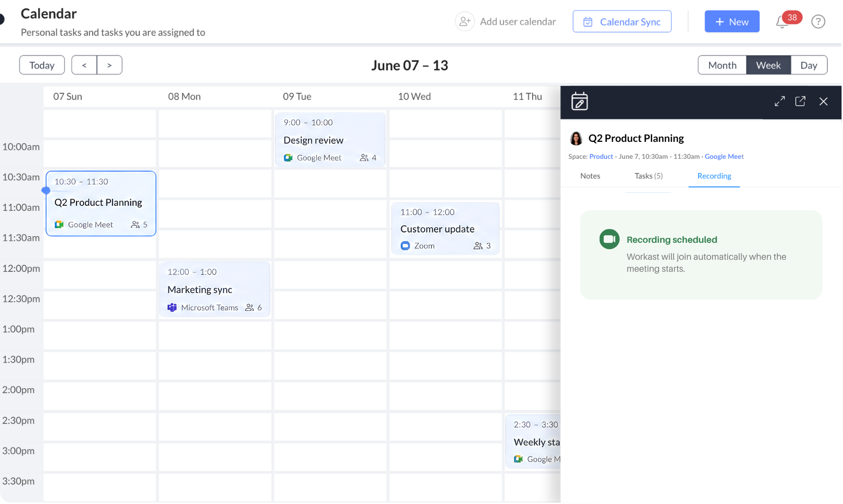Switch to Week view

(x=768, y=65)
